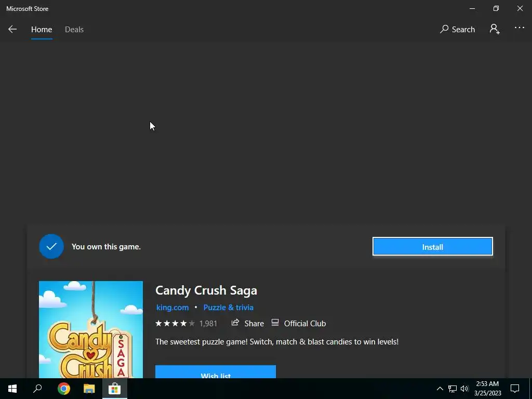
Task: Click the game description text
Action: tap(277, 342)
